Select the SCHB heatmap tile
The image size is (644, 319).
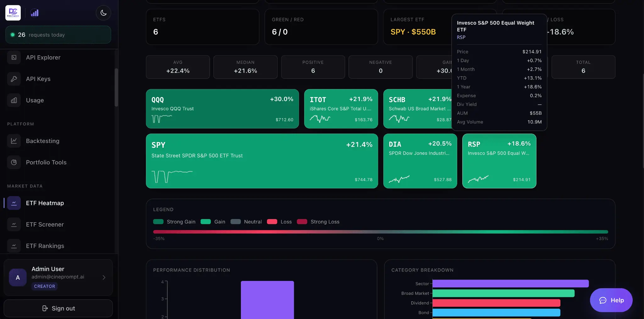[x=418, y=109]
